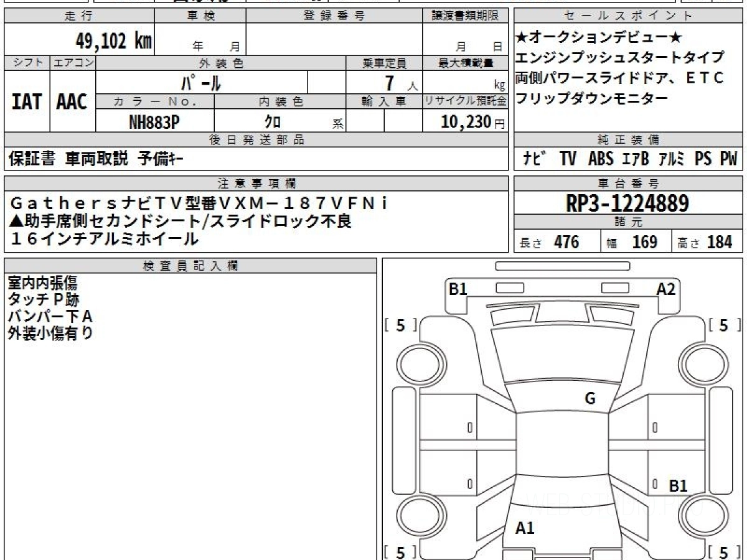Select the 保証書 item
The image size is (747, 560).
coord(32,159)
